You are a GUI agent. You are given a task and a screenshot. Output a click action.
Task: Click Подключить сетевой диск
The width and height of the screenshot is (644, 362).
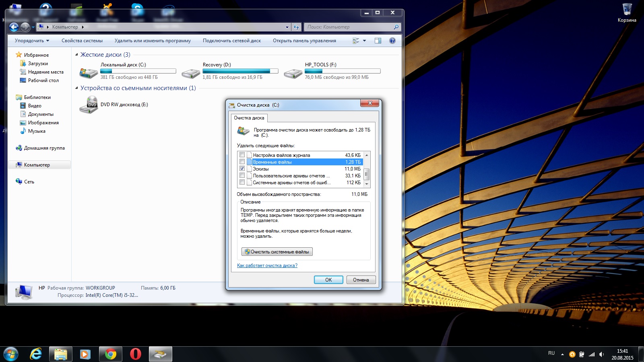tap(232, 41)
